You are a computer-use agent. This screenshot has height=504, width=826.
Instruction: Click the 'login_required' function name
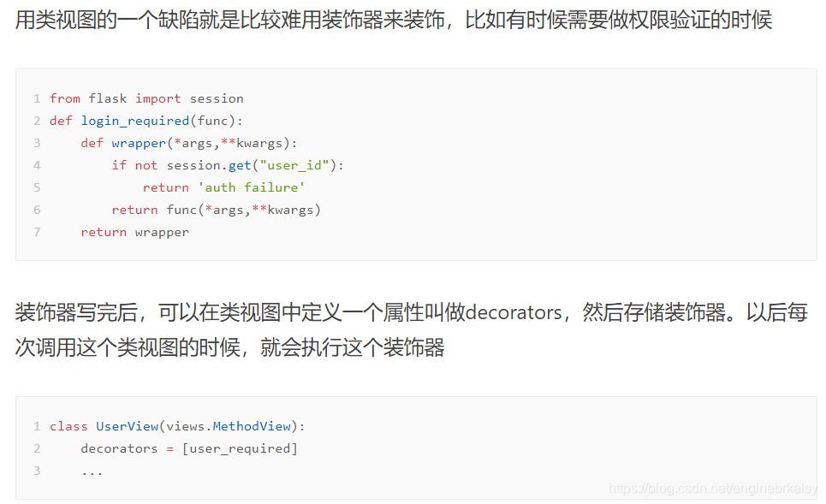click(x=135, y=121)
